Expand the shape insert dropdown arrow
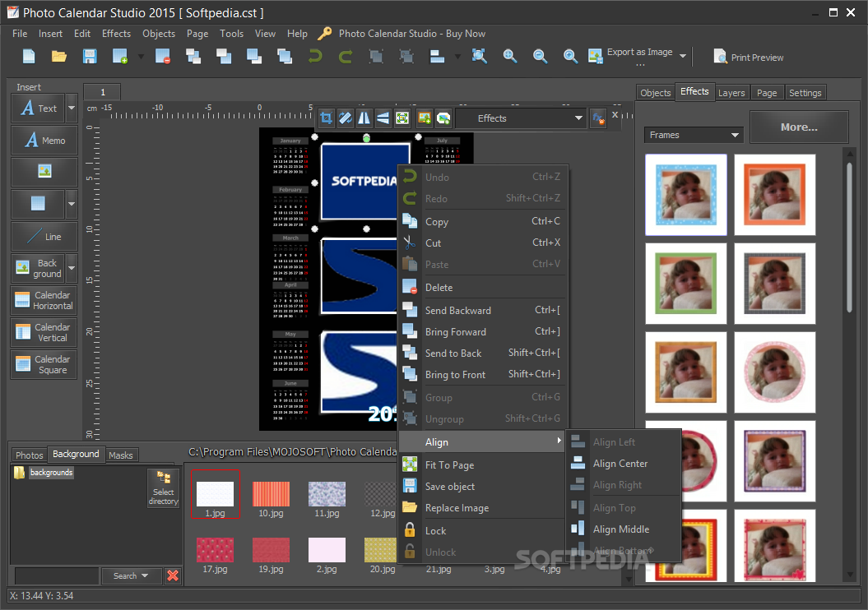The height and width of the screenshot is (610, 868). click(x=72, y=204)
